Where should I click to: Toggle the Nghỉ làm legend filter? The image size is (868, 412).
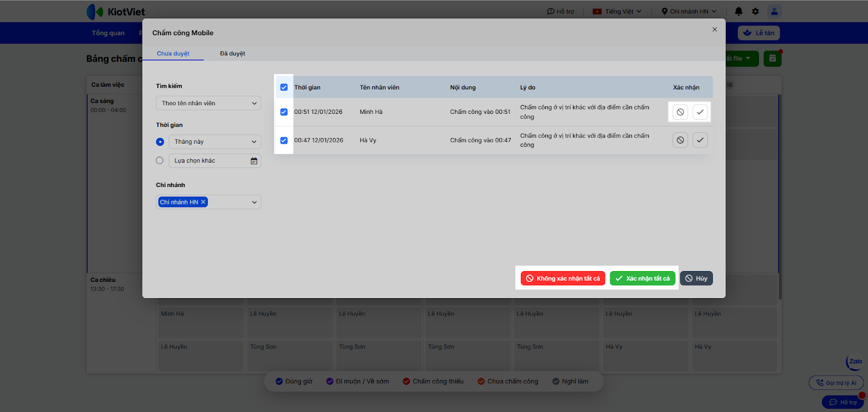570,382
